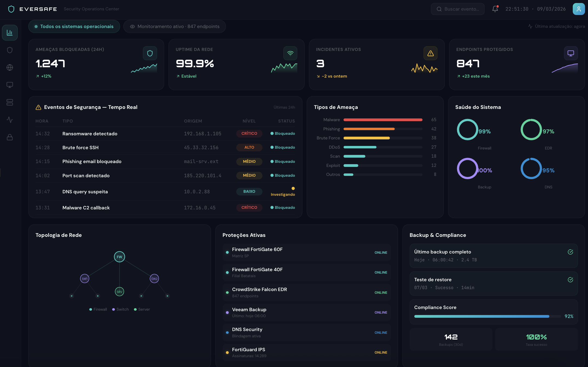Select the activity pulse icon in sidebar
The height and width of the screenshot is (367, 588).
click(x=10, y=120)
